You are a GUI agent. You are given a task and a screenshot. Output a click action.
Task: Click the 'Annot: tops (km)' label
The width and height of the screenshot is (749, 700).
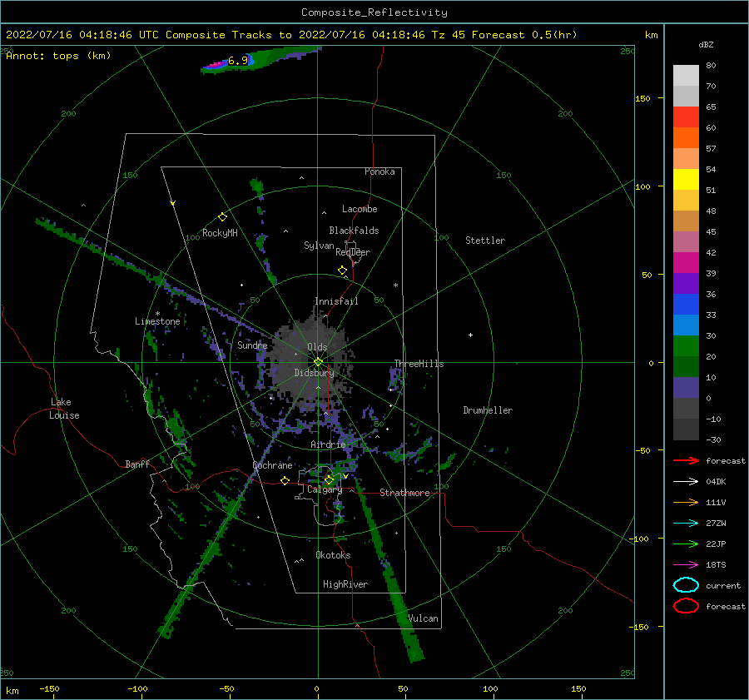point(58,56)
